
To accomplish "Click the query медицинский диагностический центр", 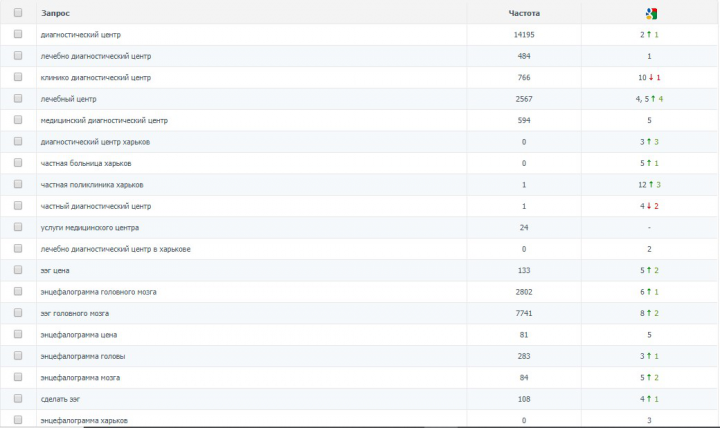I will click(104, 120).
